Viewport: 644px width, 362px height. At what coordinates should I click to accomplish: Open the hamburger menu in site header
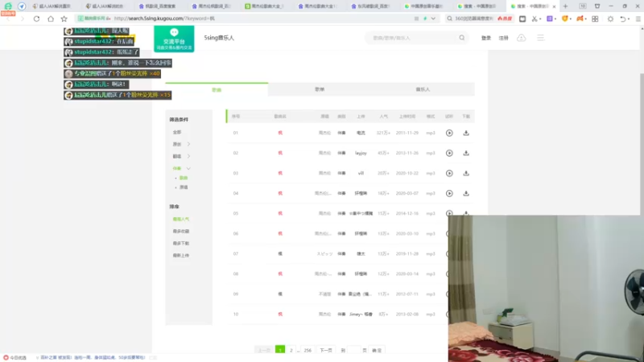click(x=540, y=38)
